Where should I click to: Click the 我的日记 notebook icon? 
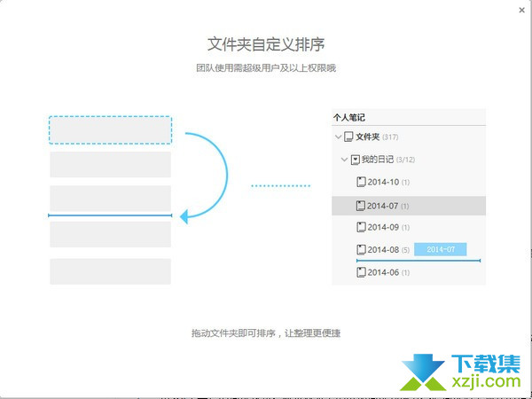click(356, 160)
